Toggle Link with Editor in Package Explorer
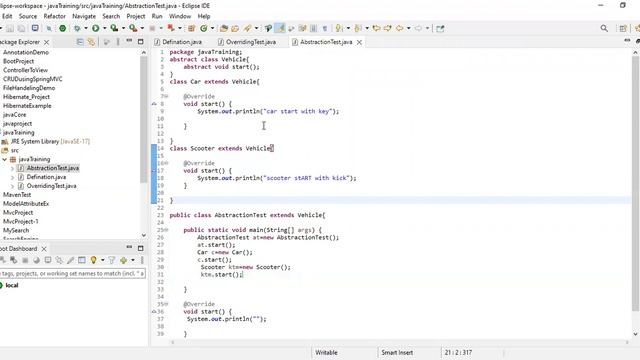The width and height of the screenshot is (640, 360). click(91, 42)
